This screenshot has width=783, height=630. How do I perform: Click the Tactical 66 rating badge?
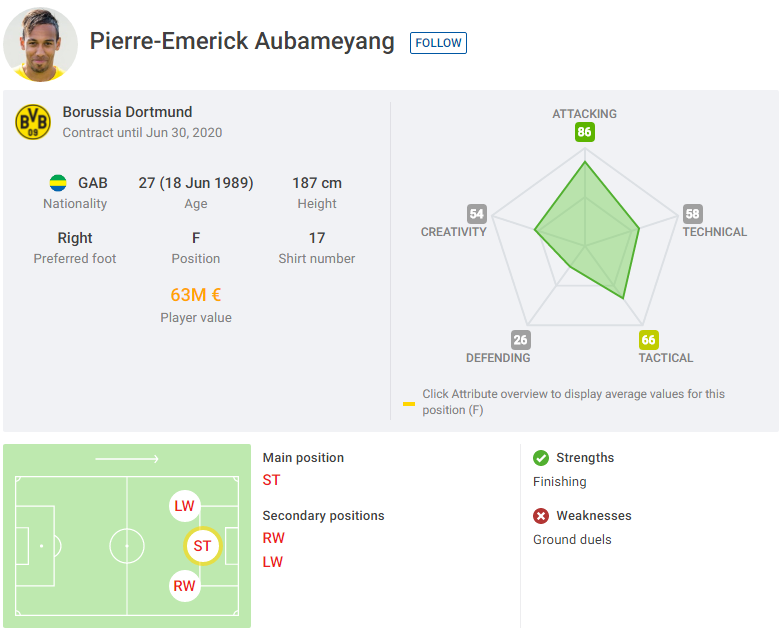coord(648,340)
